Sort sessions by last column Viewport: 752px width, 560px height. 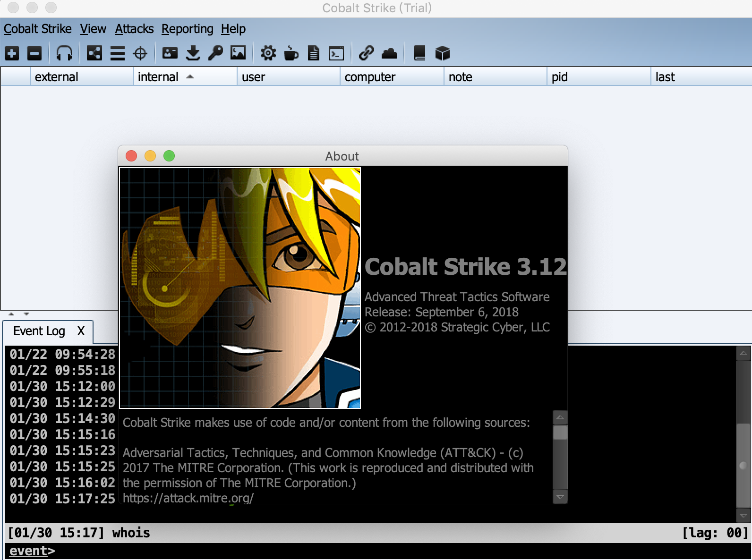coord(701,77)
